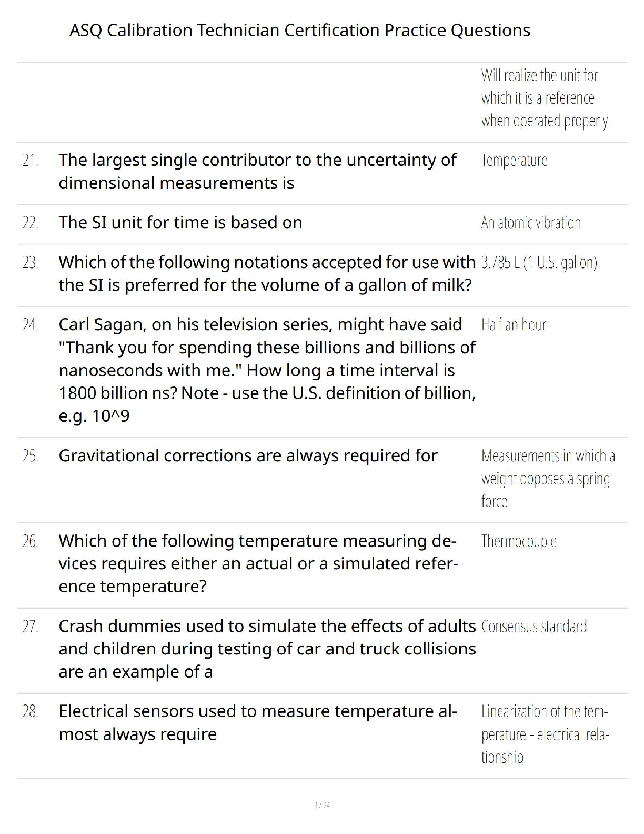Click question number 23
The width and height of the screenshot is (644, 834).
coord(31,262)
